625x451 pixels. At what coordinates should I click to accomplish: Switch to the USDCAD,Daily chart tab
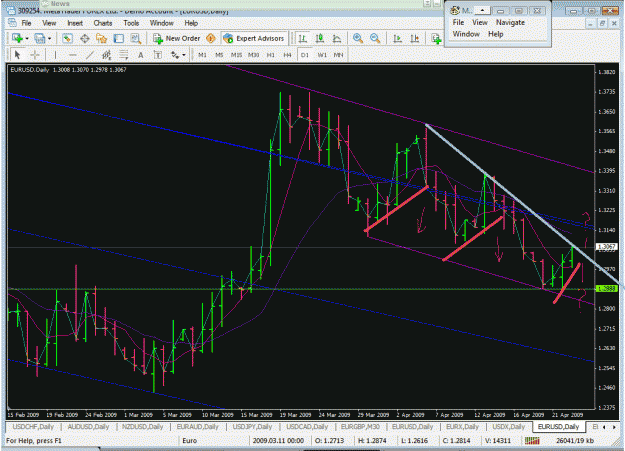coord(307,427)
